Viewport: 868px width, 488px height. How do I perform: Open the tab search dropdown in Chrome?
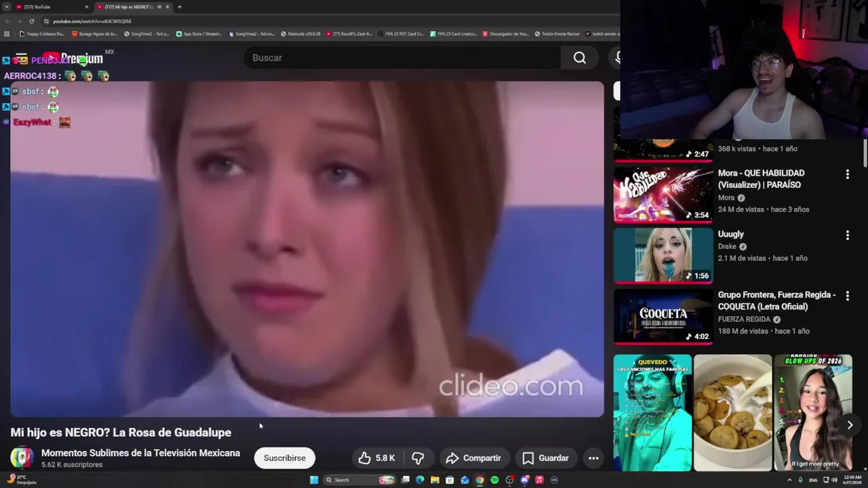pos(7,7)
